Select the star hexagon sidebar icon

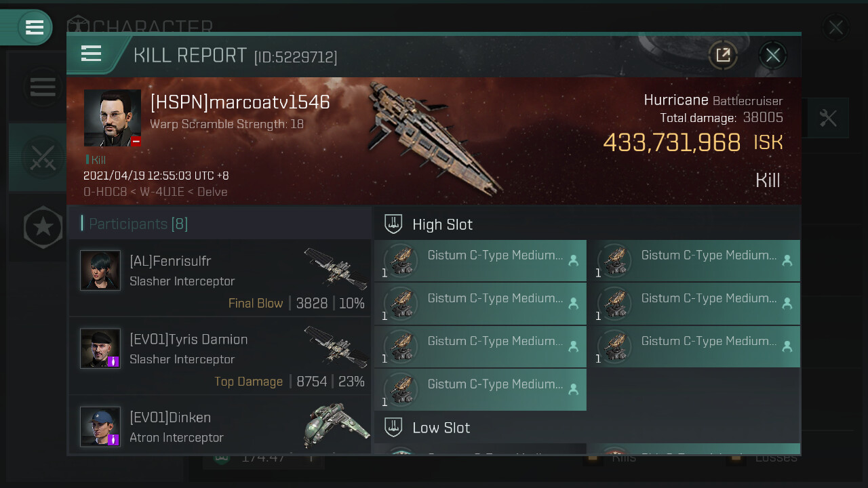click(x=43, y=227)
